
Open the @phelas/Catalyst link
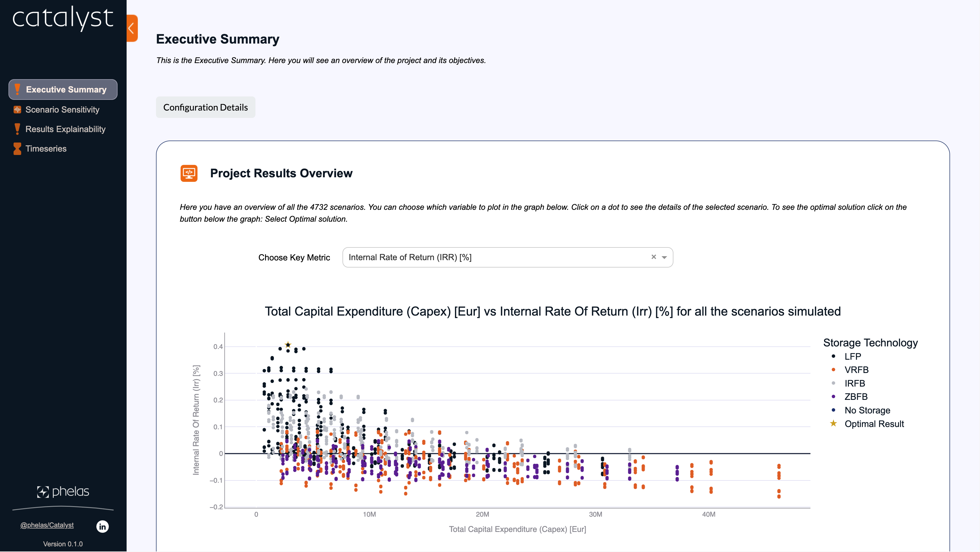pos(47,525)
